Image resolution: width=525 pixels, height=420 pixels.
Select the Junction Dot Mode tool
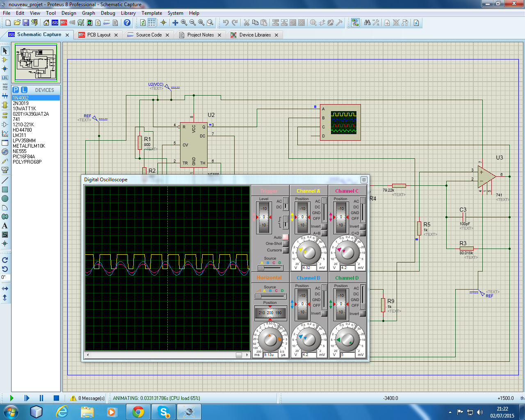[5, 69]
